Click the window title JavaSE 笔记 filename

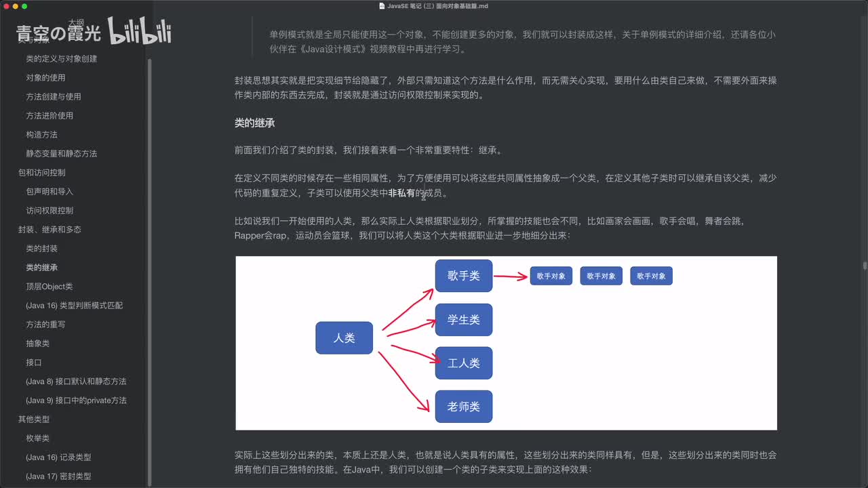coord(438,6)
